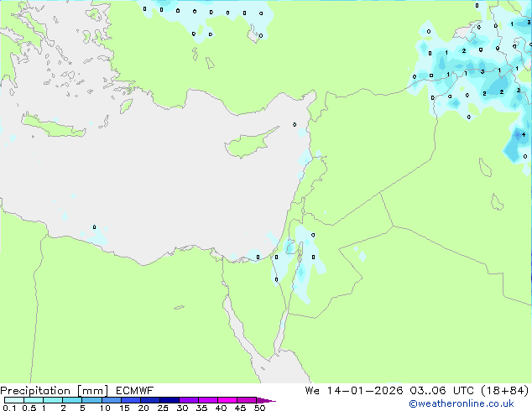Click the '(18+84)' forecast run label
The width and height of the screenshot is (532, 411).
[x=505, y=391]
